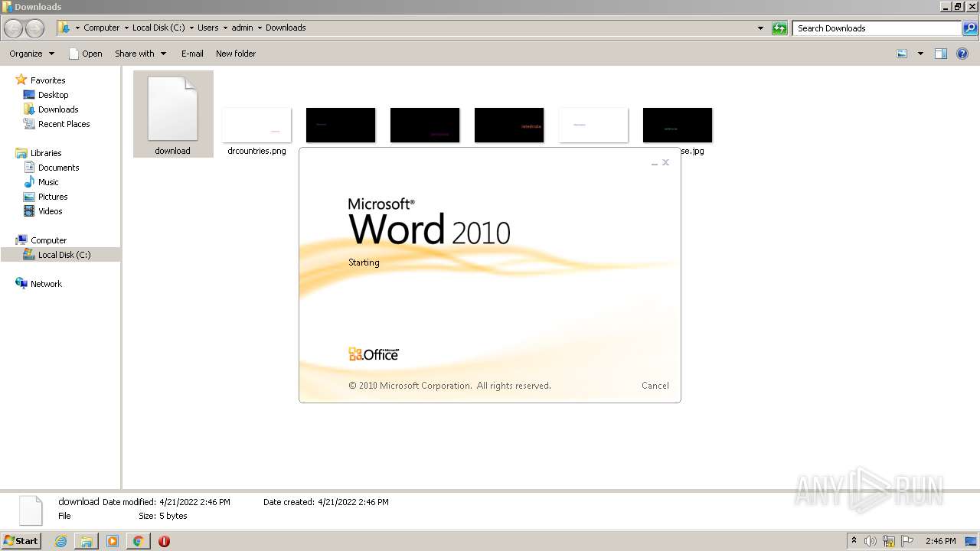Minimize the Word splash screen
The image size is (980, 551).
(x=655, y=163)
